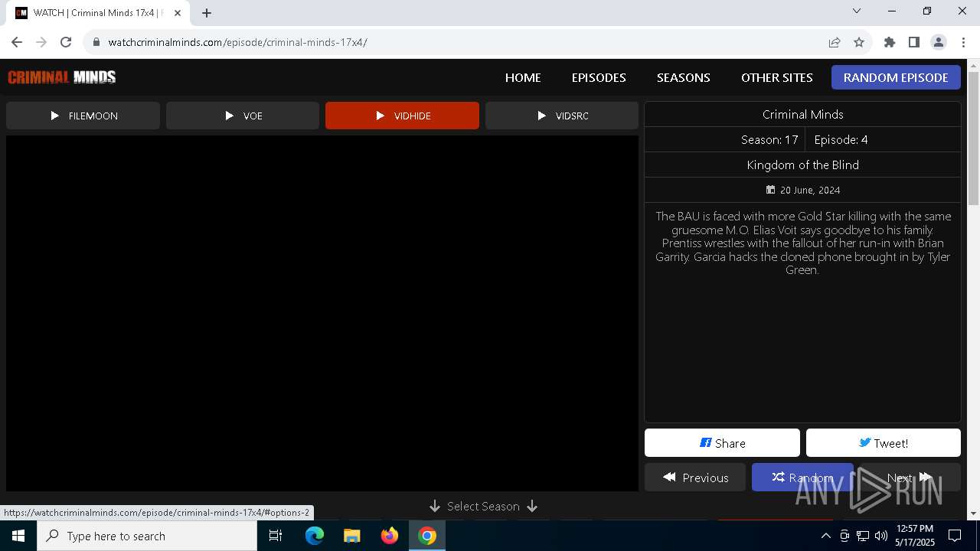Screen dimensions: 980x551
Task: Click the Criminal Minds show title text
Action: click(802, 114)
